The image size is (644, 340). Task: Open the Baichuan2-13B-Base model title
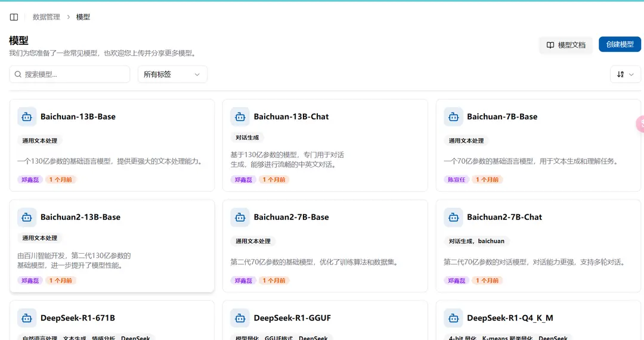pos(80,217)
